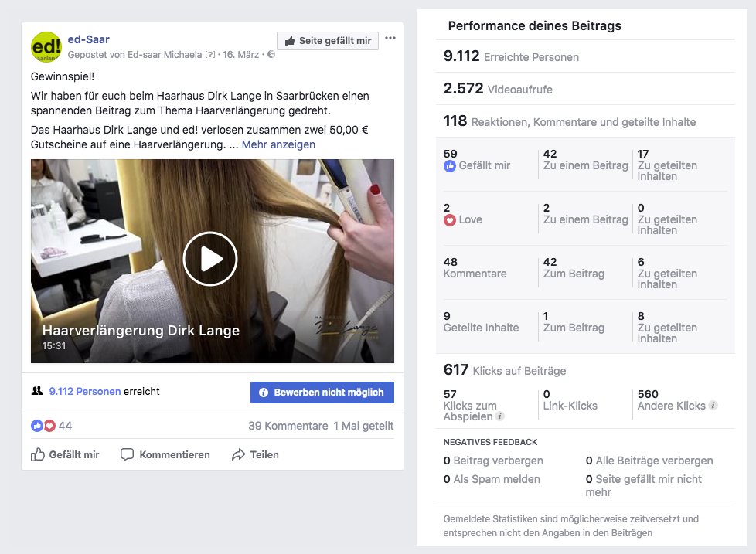Click the 48 Kommentare stat
This screenshot has width=756, height=554.
click(475, 268)
